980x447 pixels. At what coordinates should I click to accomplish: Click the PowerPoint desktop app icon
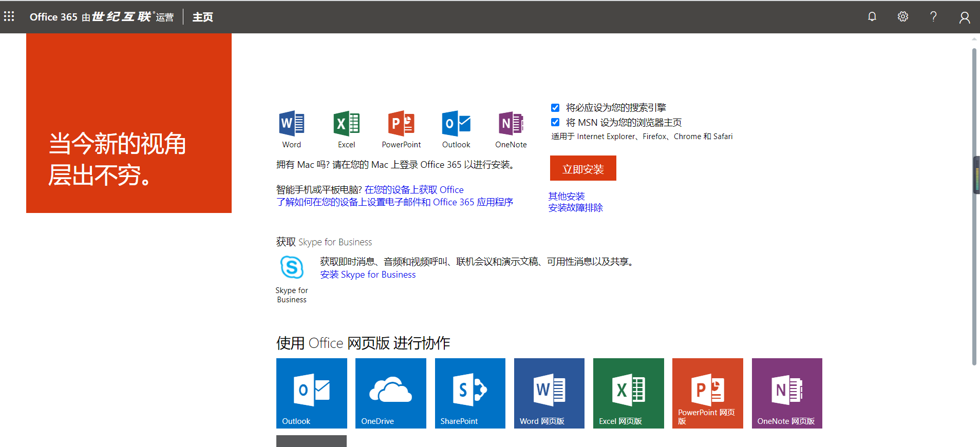(x=401, y=123)
